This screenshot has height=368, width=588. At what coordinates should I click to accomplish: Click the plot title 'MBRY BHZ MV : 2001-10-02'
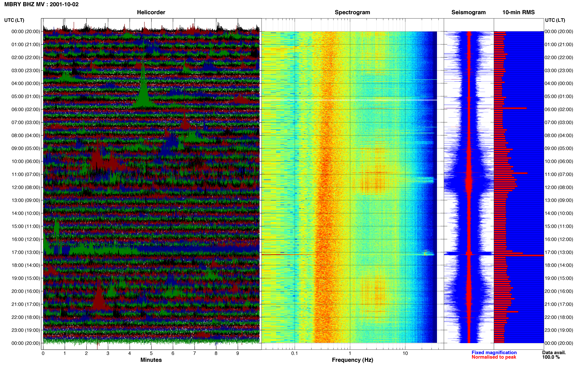41,4
